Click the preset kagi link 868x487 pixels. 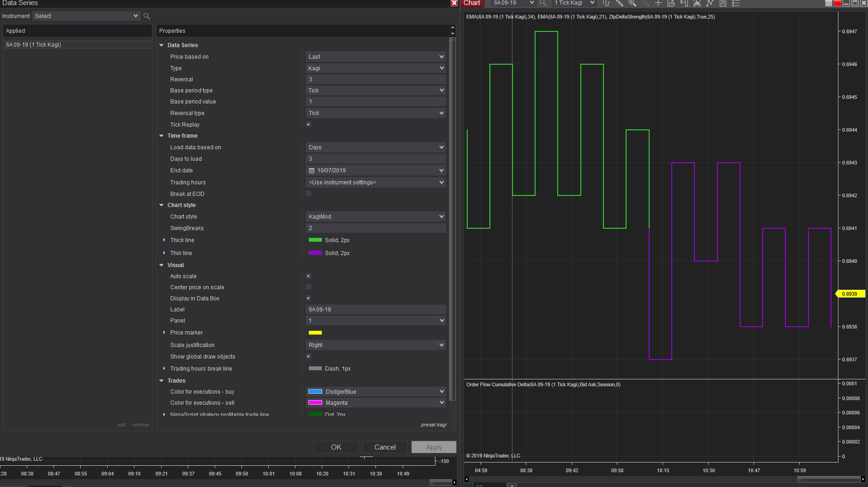(433, 425)
